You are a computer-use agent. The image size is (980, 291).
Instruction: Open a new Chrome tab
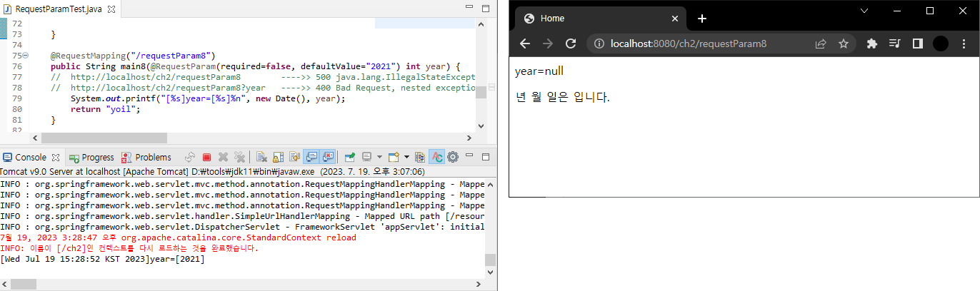click(x=702, y=19)
